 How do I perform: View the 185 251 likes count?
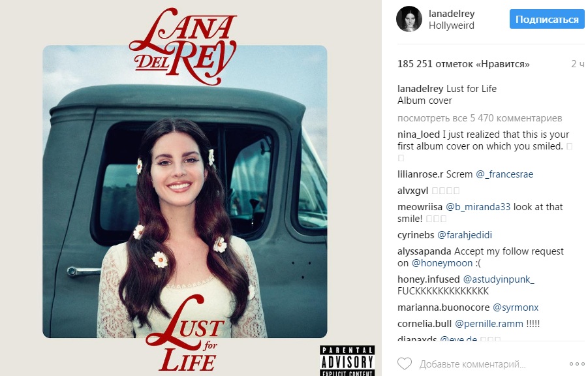463,64
